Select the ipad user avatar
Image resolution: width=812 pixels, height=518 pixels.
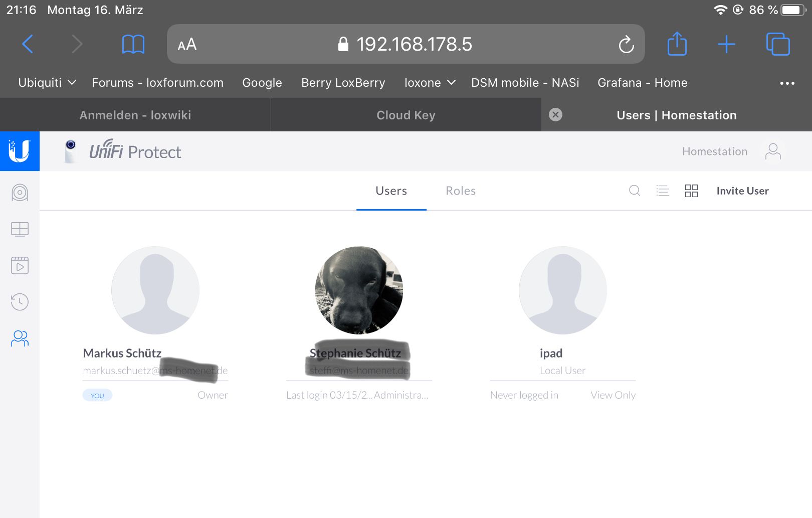click(x=562, y=290)
